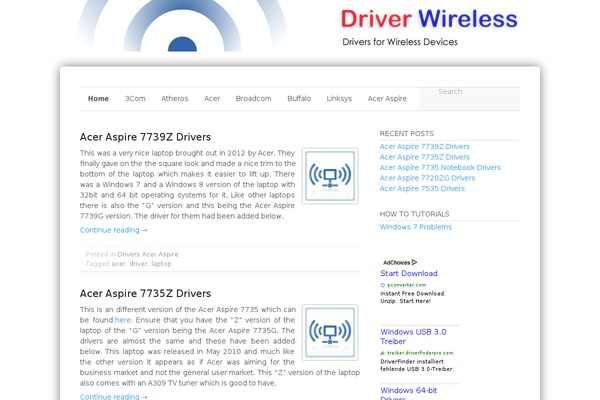Open the Acer Aspire 7735Z wireless thumbnail
Viewport: 600px width, 400px height.
[330, 332]
